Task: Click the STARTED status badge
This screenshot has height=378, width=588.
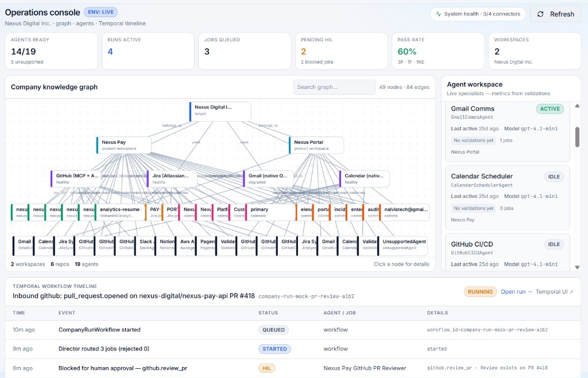Action: [274, 349]
